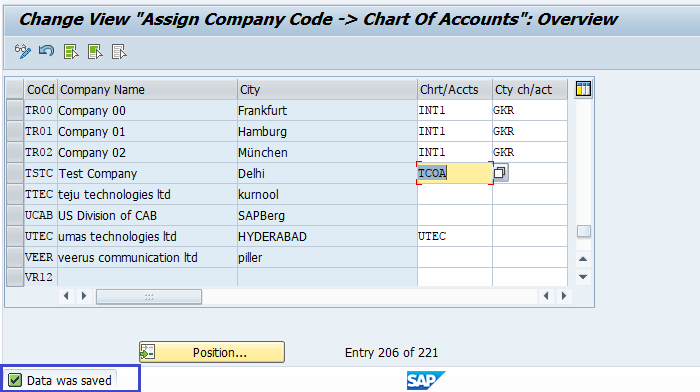700x392 pixels.
Task: Select row selector for UTEC
Action: (15, 236)
